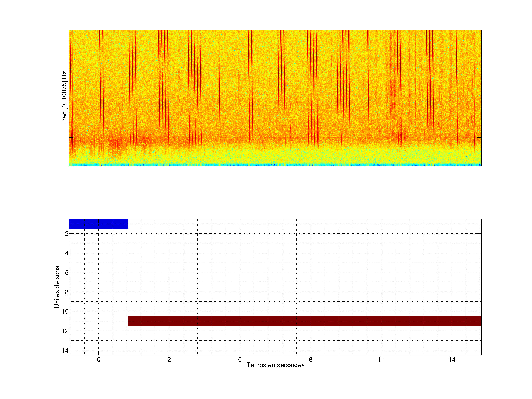The width and height of the screenshot is (532, 399).
Task: Click the blue bar in sound units plot
Action: point(98,224)
